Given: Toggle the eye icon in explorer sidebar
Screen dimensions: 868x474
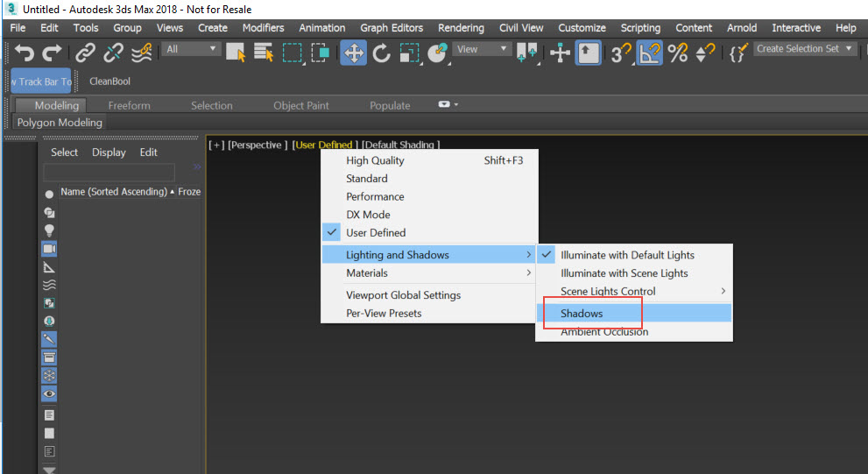Looking at the screenshot, I should pyautogui.click(x=49, y=394).
